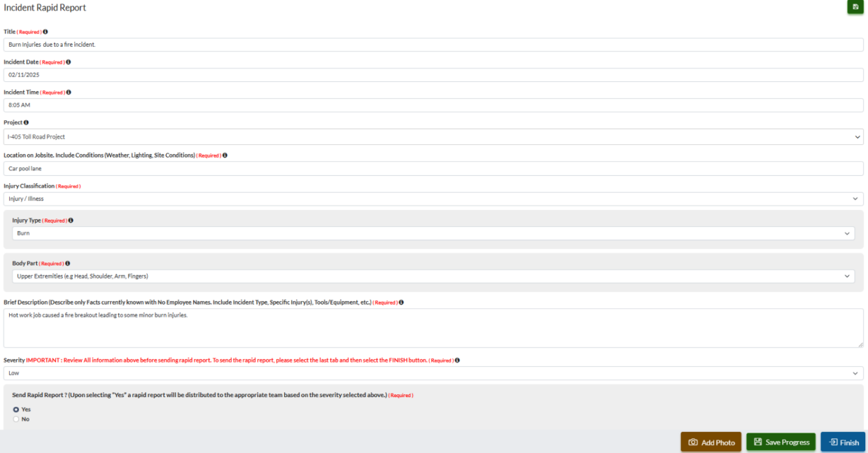Click into the Title text field
The width and height of the screenshot is (868, 453).
[433, 44]
